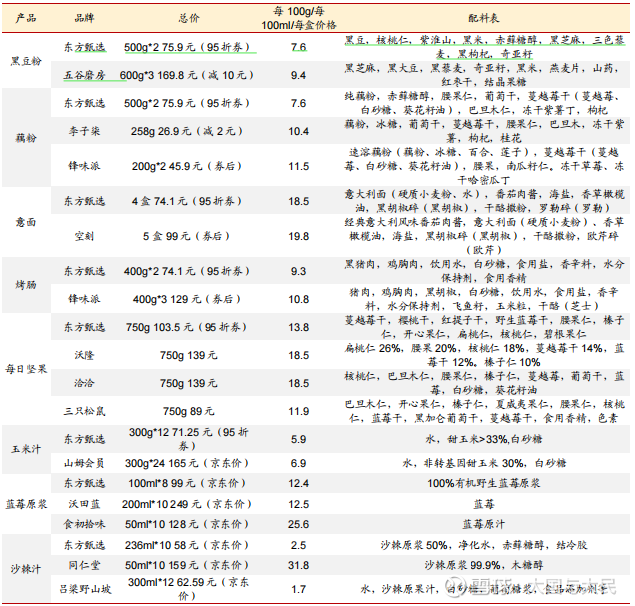
Task: Click the 李子柒 brand cell
Action: click(x=84, y=131)
